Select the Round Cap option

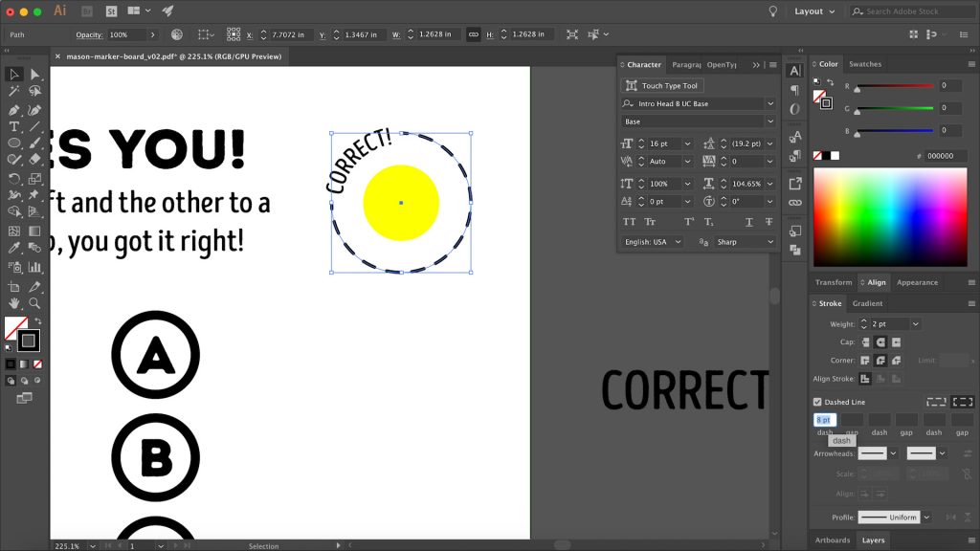(x=880, y=342)
